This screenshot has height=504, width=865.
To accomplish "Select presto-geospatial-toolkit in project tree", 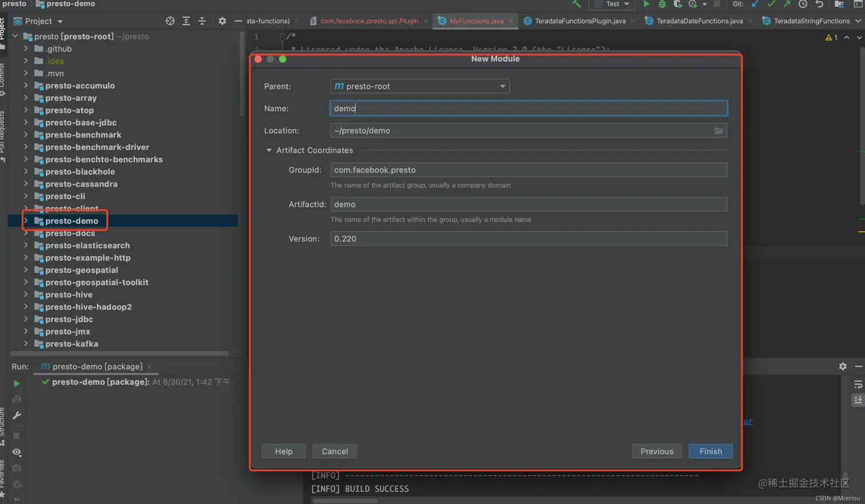I will click(97, 283).
